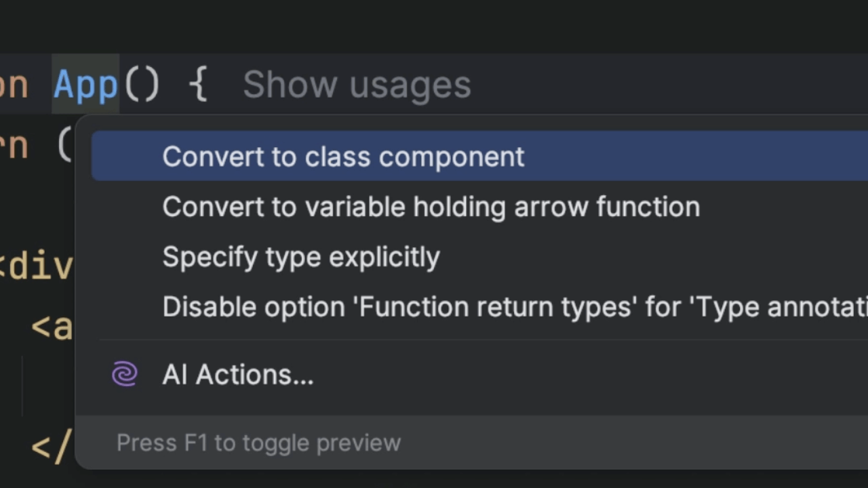Click the return keyword fragment in the editor
This screenshot has height=488, width=868.
(x=14, y=145)
